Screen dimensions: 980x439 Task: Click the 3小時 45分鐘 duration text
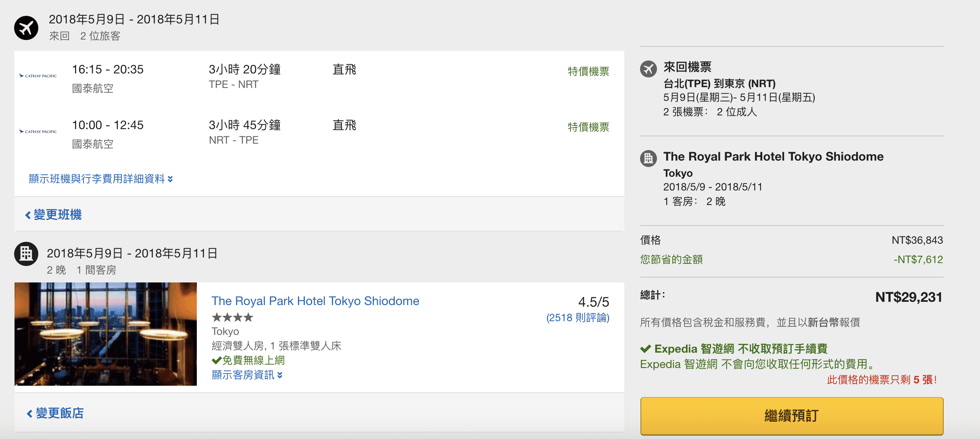[244, 125]
